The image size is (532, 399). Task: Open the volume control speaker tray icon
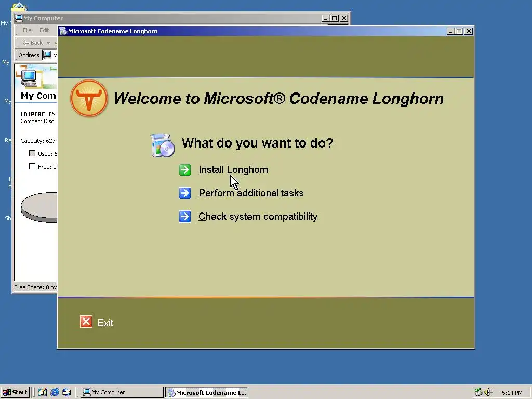click(x=488, y=392)
